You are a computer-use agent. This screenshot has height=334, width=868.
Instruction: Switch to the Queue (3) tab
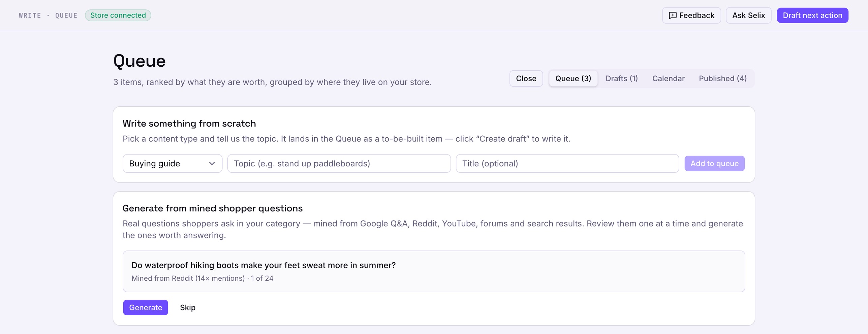[x=573, y=78]
